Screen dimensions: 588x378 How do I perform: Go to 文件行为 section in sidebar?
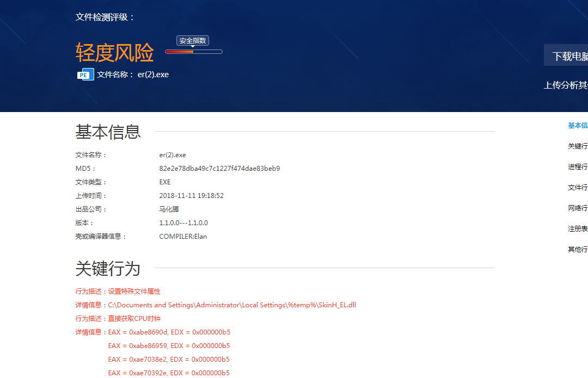[577, 188]
